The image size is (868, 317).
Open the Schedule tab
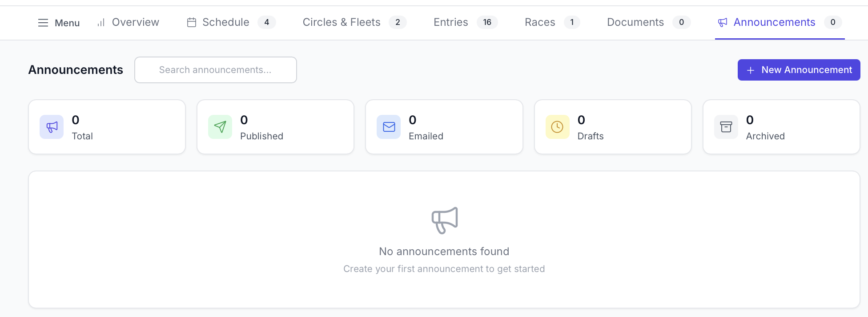tap(225, 22)
